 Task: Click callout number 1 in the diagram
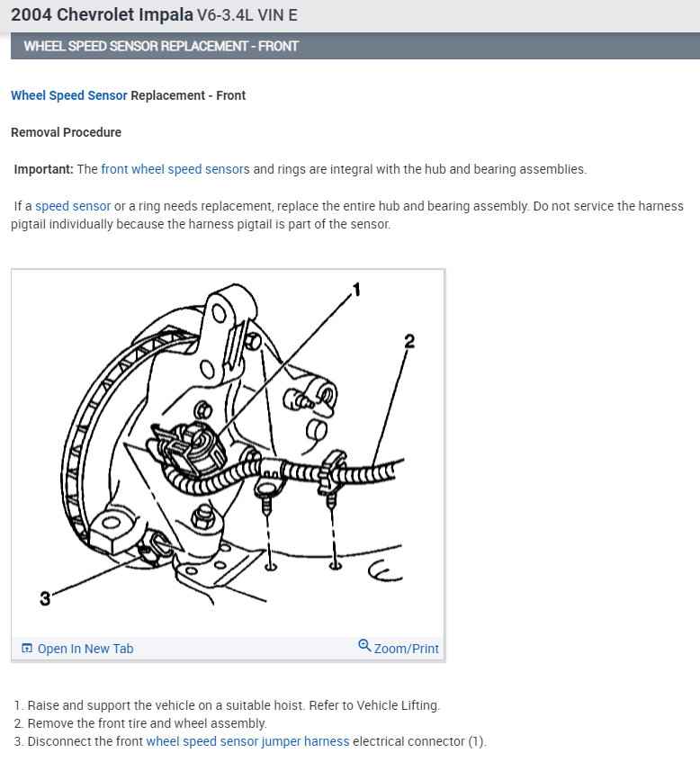[x=356, y=290]
